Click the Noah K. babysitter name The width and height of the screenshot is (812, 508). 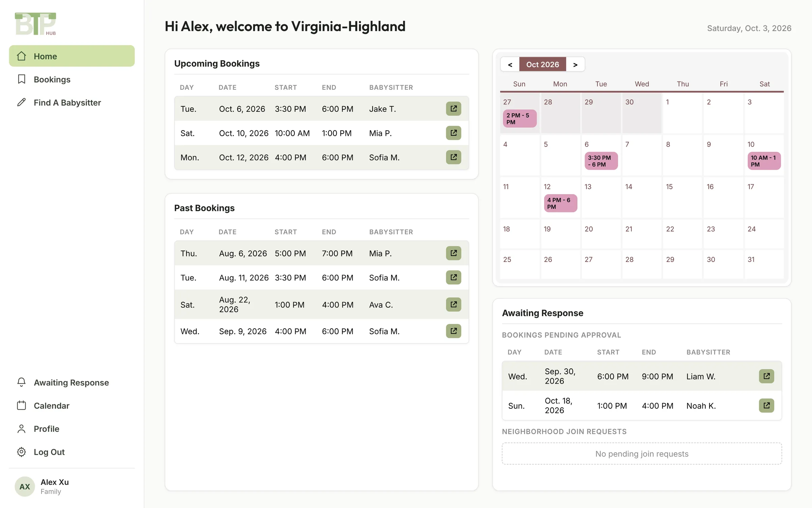(x=701, y=405)
